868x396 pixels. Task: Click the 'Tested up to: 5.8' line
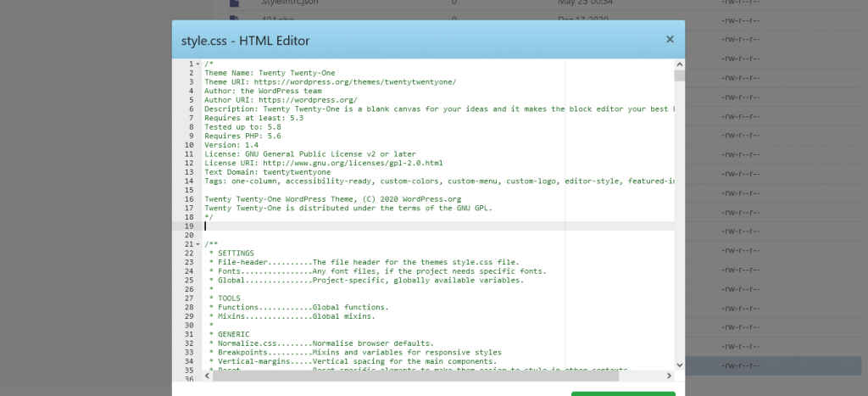click(x=242, y=127)
